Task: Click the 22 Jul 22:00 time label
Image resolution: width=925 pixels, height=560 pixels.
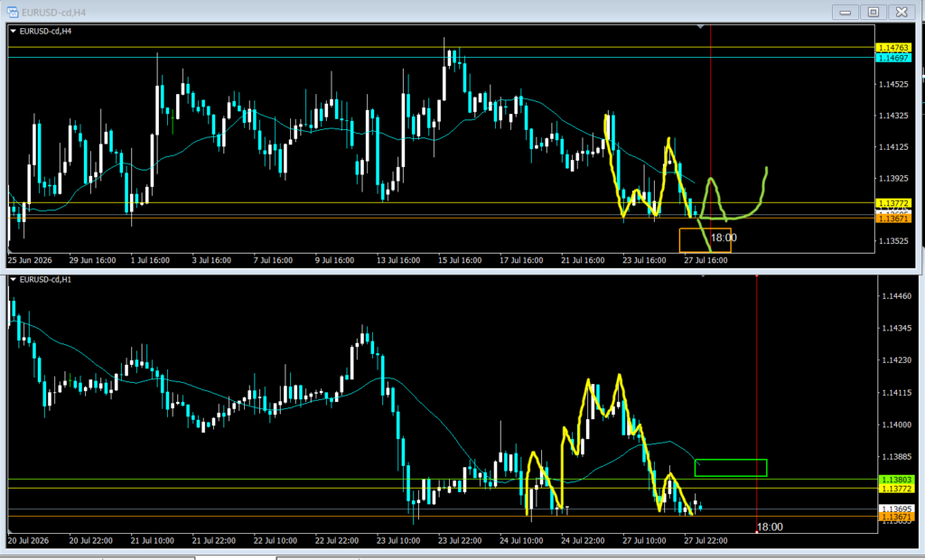Action: click(x=337, y=540)
